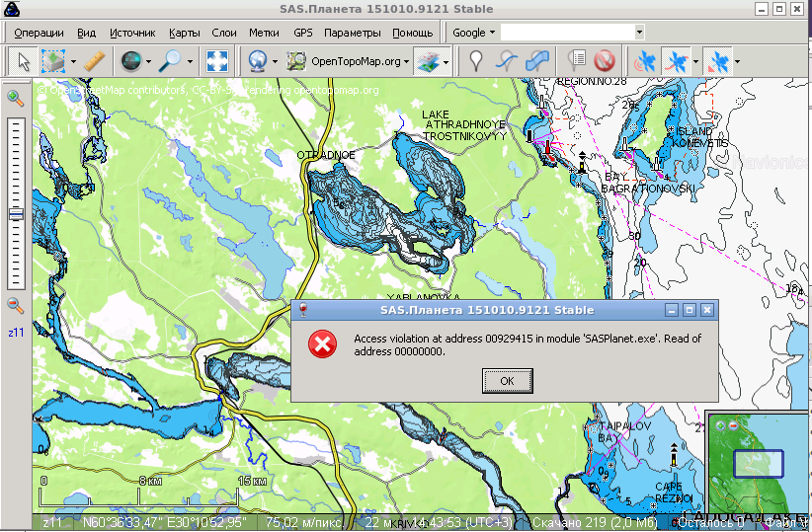
Task: Toggle full screen map view
Action: pyautogui.click(x=217, y=61)
